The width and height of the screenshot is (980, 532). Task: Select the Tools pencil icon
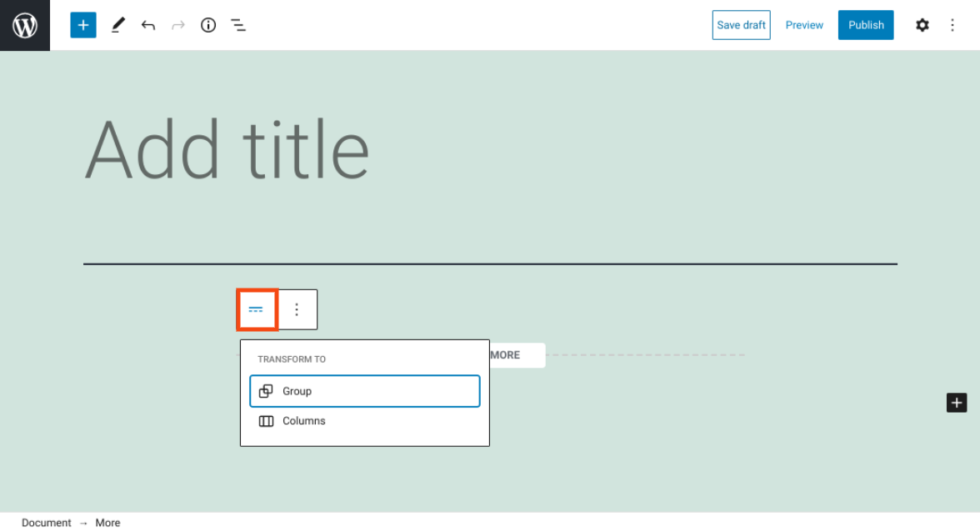point(117,25)
